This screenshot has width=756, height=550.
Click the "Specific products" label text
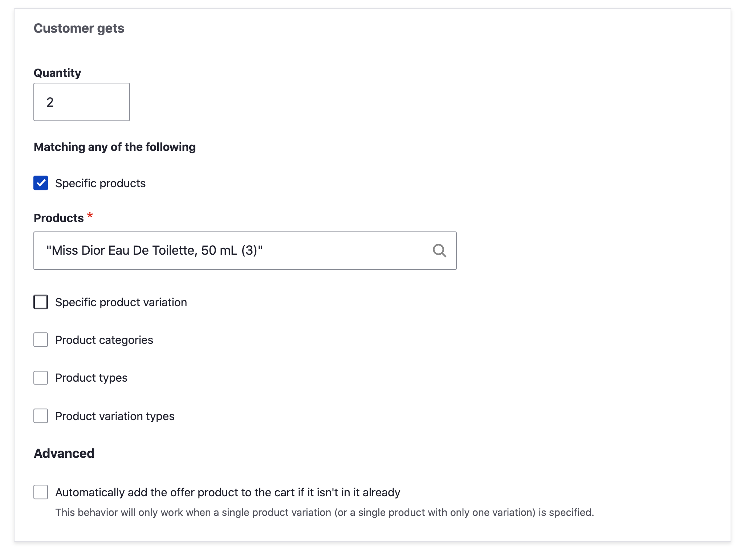(x=100, y=184)
